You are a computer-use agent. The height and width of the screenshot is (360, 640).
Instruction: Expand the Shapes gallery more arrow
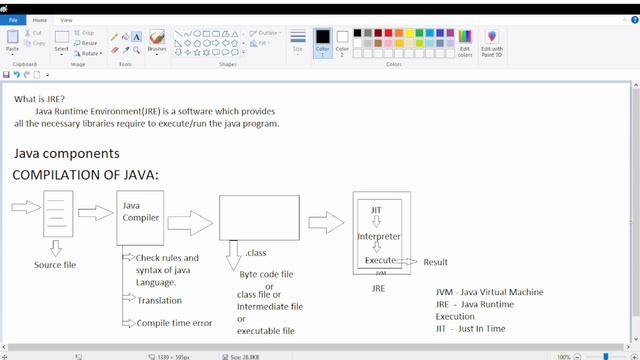click(x=244, y=53)
